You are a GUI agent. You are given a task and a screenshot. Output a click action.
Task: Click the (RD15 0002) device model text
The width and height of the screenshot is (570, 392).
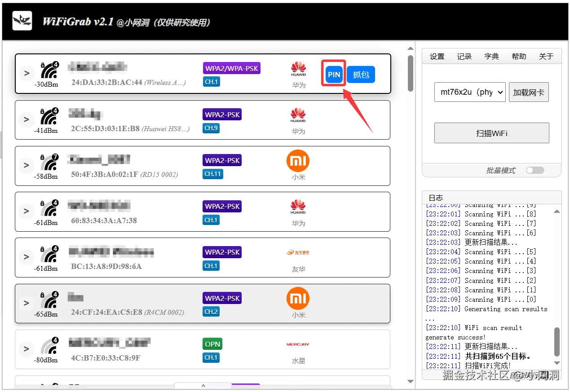coord(159,174)
